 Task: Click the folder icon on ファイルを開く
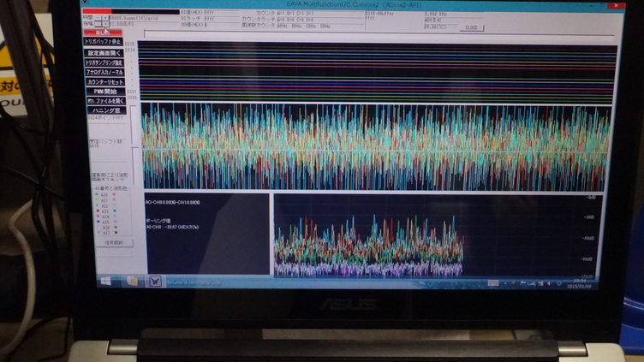91,101
